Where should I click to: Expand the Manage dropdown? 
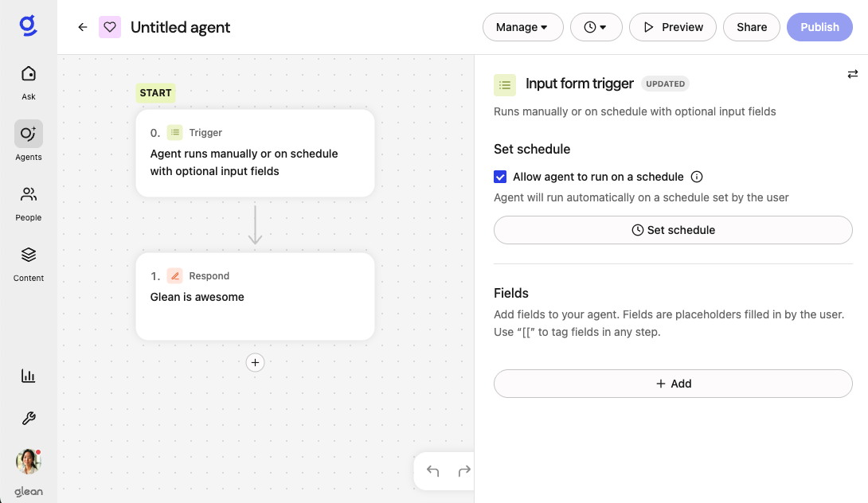(522, 27)
